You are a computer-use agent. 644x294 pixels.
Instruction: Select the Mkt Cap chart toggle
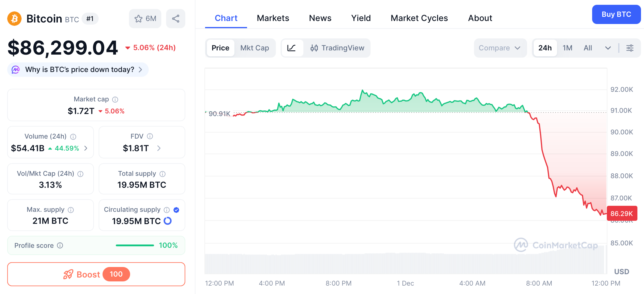(x=255, y=48)
